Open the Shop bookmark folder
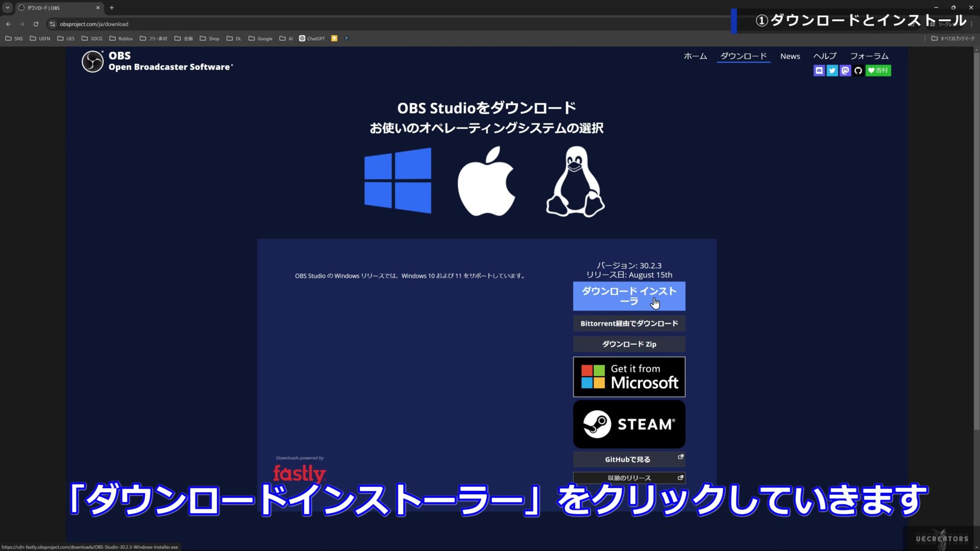 (x=210, y=38)
